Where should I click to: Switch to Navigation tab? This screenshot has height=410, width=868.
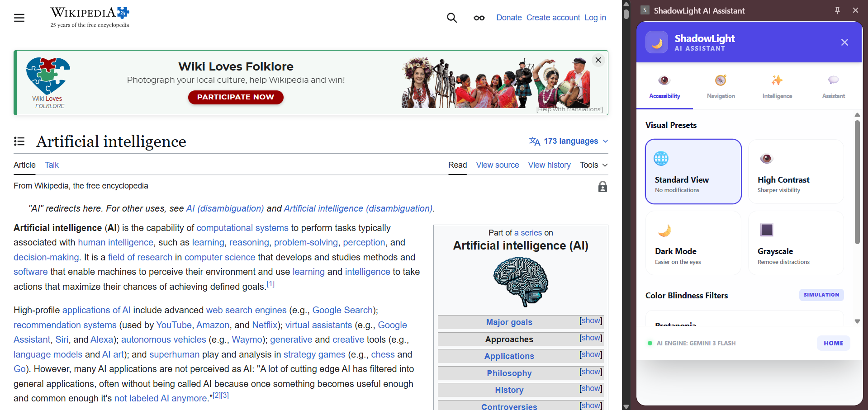click(x=721, y=87)
